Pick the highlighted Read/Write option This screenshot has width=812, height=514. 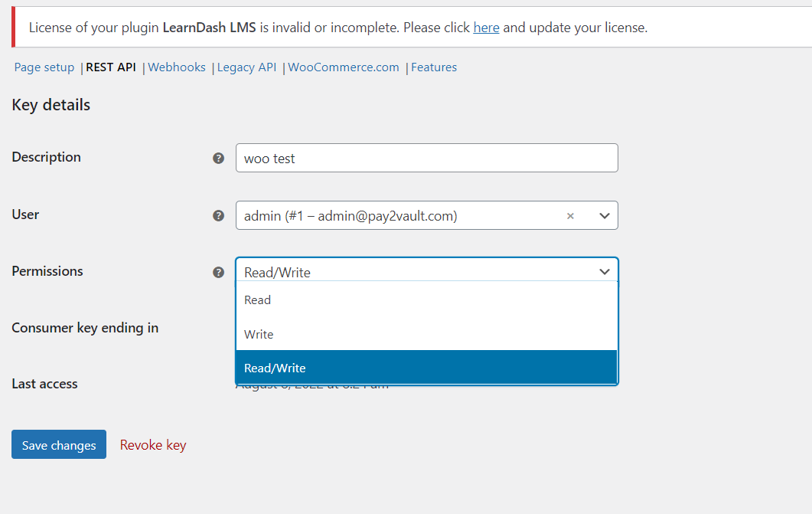click(x=427, y=368)
